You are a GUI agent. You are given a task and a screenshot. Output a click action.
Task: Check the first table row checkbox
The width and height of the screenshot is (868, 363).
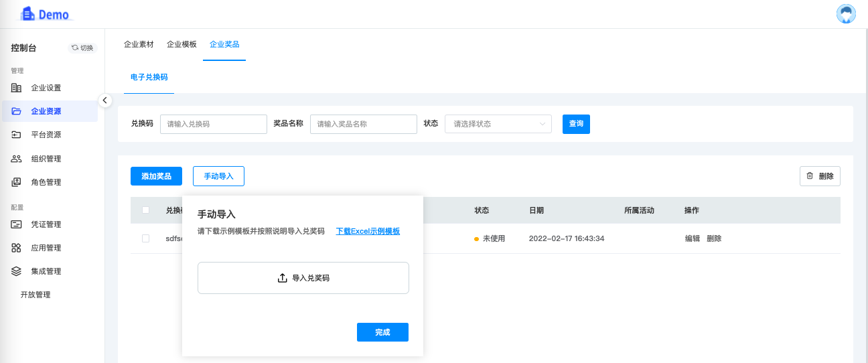click(x=145, y=238)
